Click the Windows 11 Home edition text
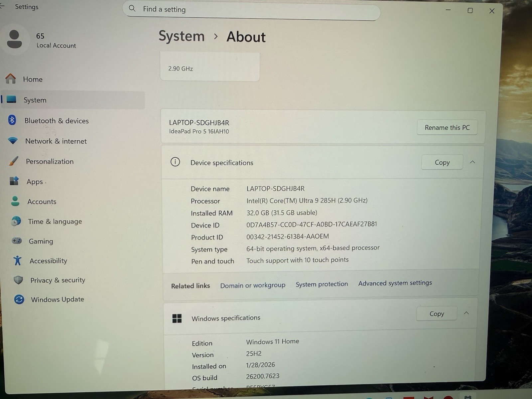The width and height of the screenshot is (532, 399). click(x=272, y=341)
